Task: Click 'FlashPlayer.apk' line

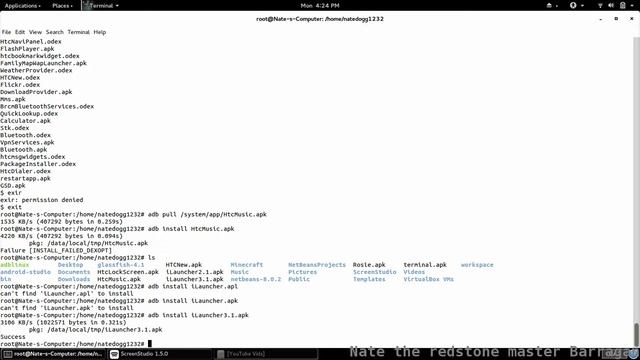Action: 27,49
